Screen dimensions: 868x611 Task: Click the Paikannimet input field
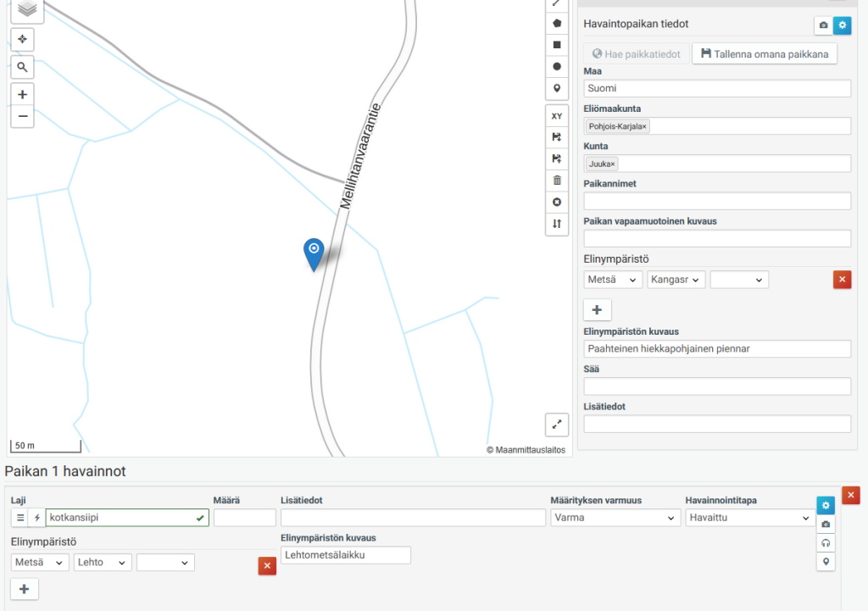tap(717, 201)
